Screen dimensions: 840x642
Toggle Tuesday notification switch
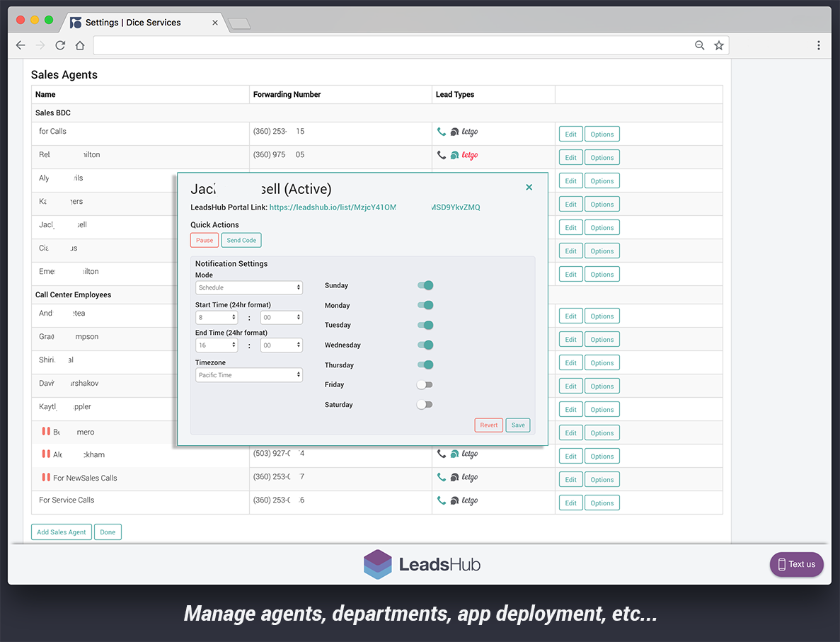[425, 325]
